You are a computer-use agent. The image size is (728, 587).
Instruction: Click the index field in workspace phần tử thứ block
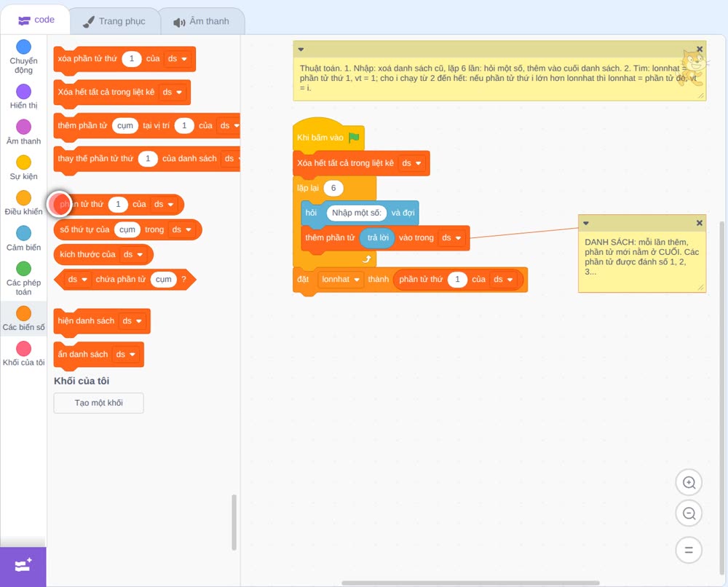[x=457, y=280]
